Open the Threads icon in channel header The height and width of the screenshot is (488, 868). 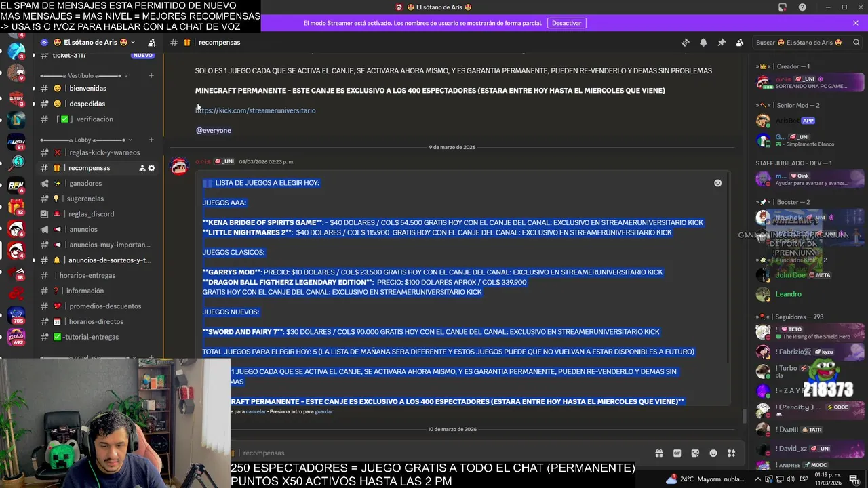pyautogui.click(x=685, y=42)
